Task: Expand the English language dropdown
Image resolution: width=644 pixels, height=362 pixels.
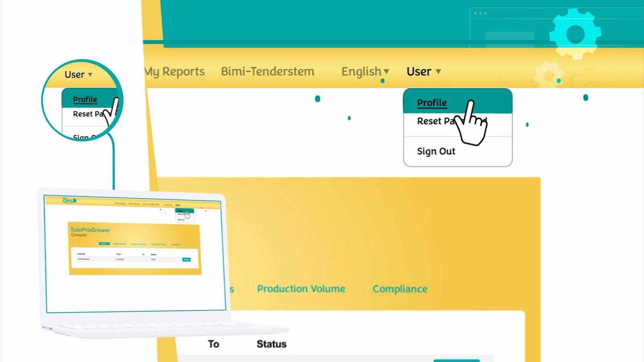Action: pyautogui.click(x=364, y=72)
